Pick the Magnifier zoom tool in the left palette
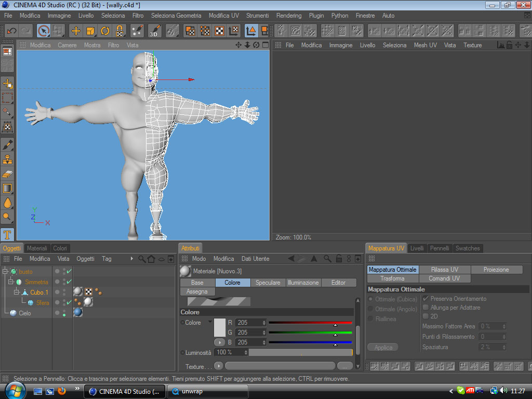The width and height of the screenshot is (532, 399). (x=7, y=217)
